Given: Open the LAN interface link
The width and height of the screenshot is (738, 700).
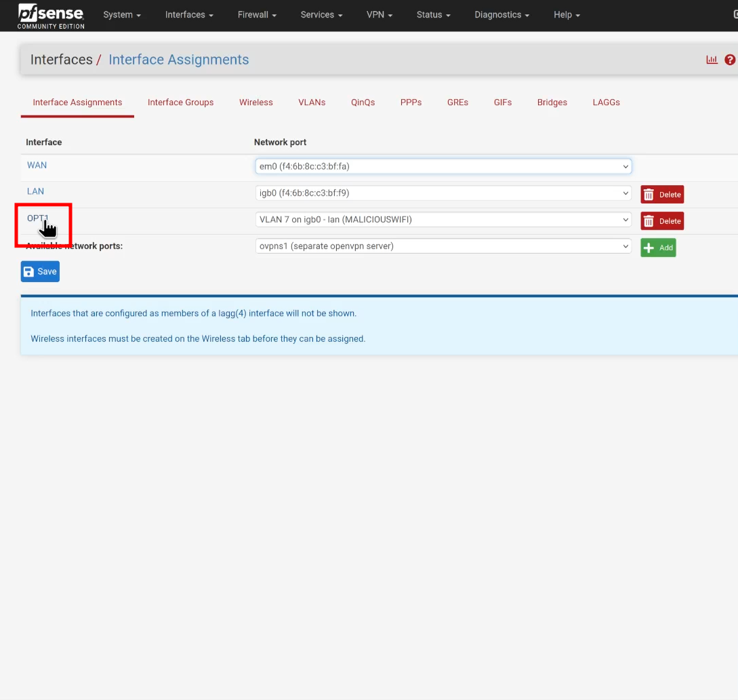Looking at the screenshot, I should (35, 192).
